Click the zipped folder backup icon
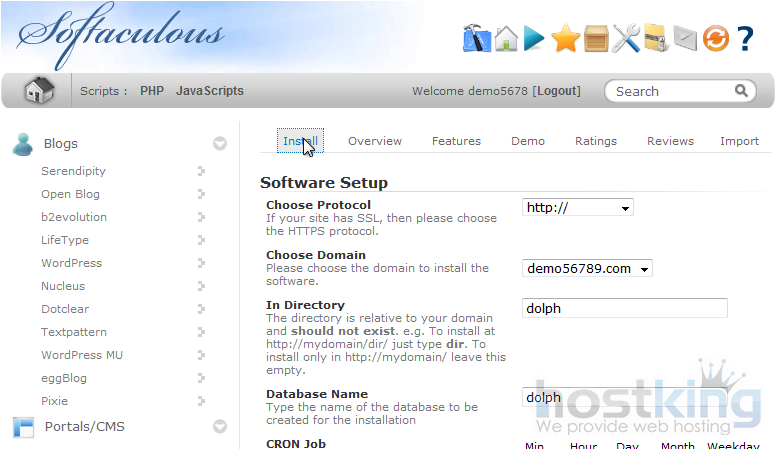The height and width of the screenshot is (450, 776). [656, 39]
